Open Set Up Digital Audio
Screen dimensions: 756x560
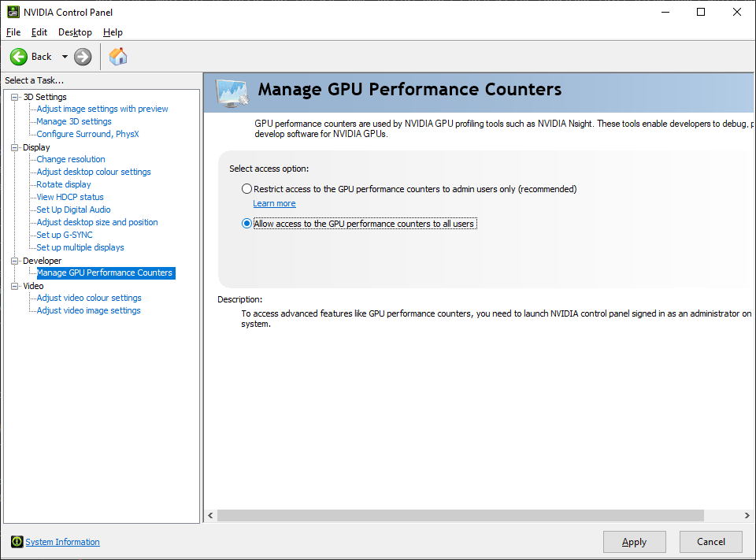(74, 210)
